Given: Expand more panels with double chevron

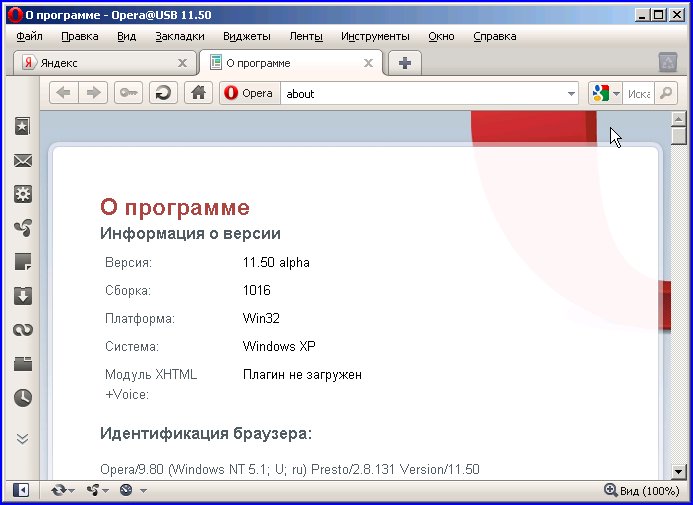Looking at the screenshot, I should (x=23, y=439).
